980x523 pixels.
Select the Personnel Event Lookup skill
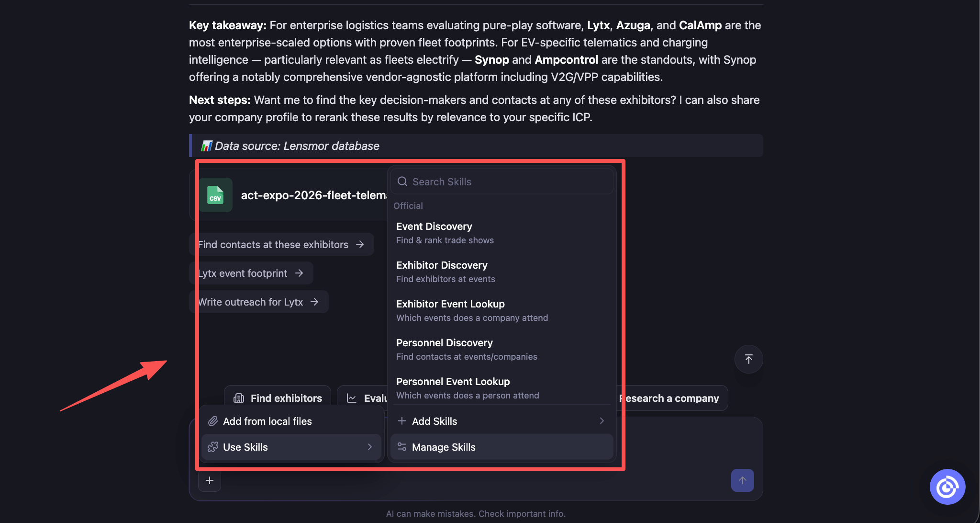[502, 388]
